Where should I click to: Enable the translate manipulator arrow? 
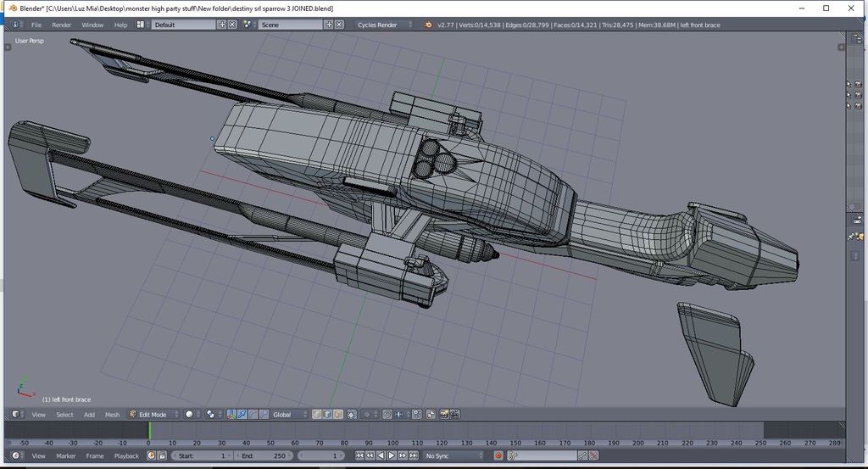(x=242, y=415)
